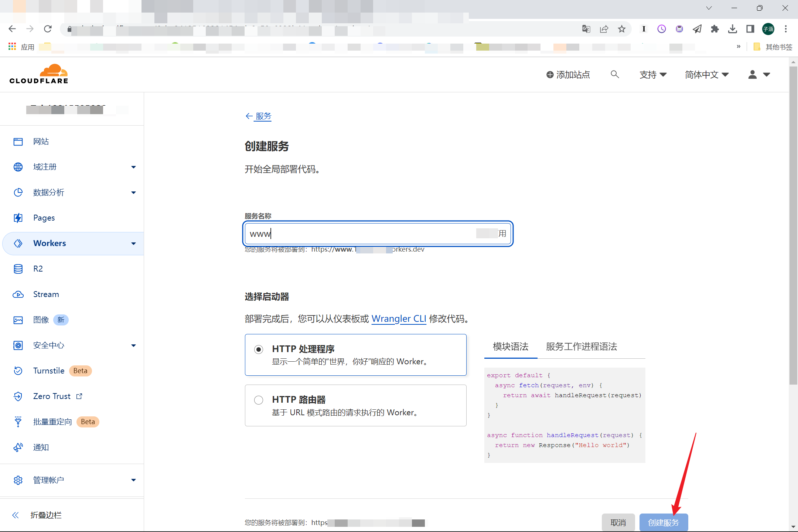
Task: Open 管理帐户 manage account settings
Action: point(48,480)
